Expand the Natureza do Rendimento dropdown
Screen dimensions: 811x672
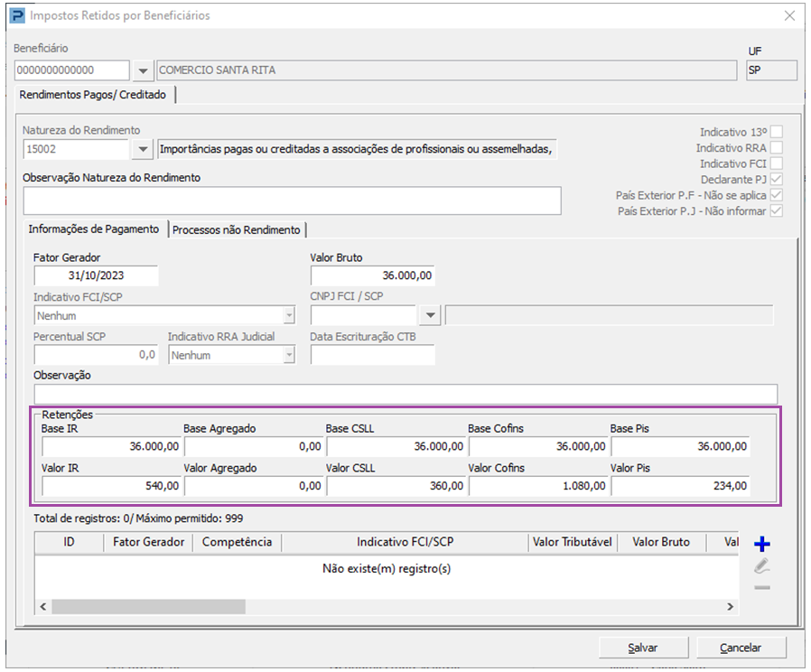144,149
